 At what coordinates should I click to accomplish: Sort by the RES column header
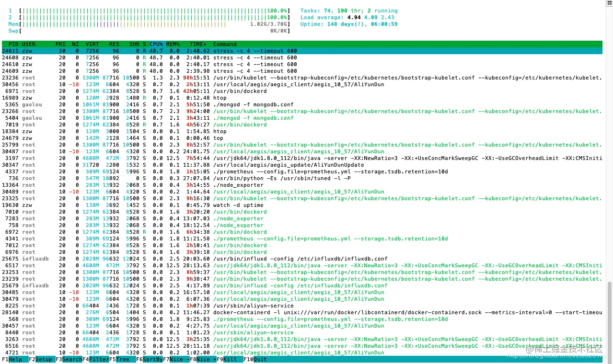click(114, 44)
